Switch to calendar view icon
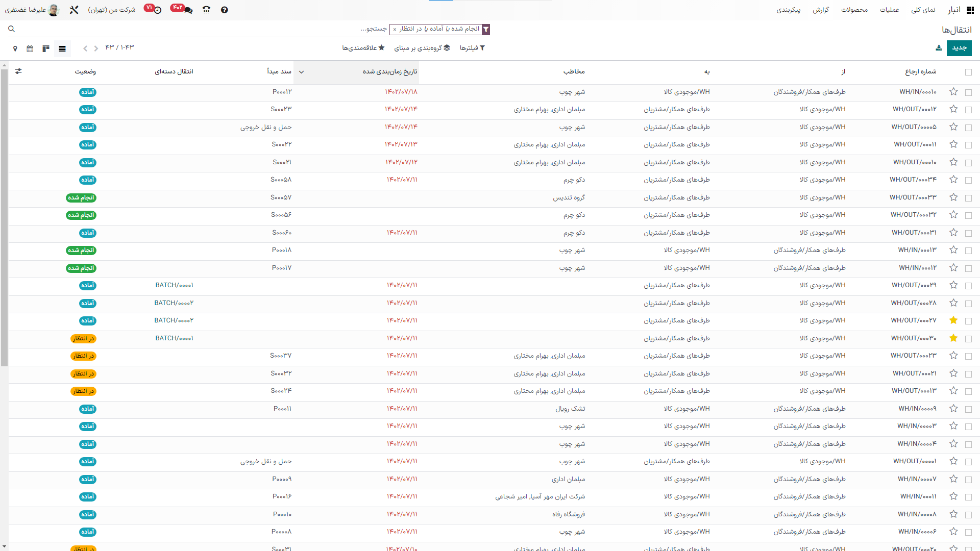The height and width of the screenshot is (551, 980). tap(30, 48)
